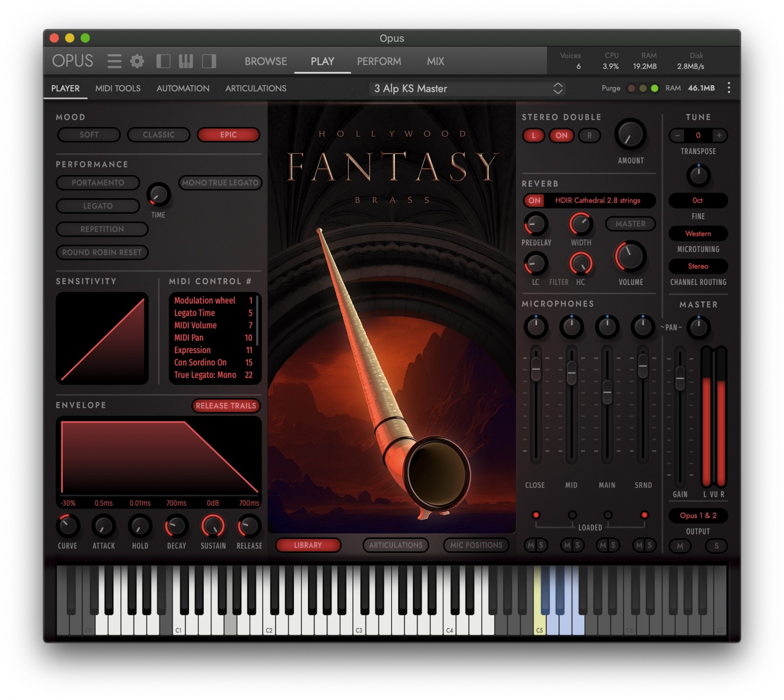The height and width of the screenshot is (700, 784).
Task: Show the bottom Articulations view button
Action: click(396, 545)
